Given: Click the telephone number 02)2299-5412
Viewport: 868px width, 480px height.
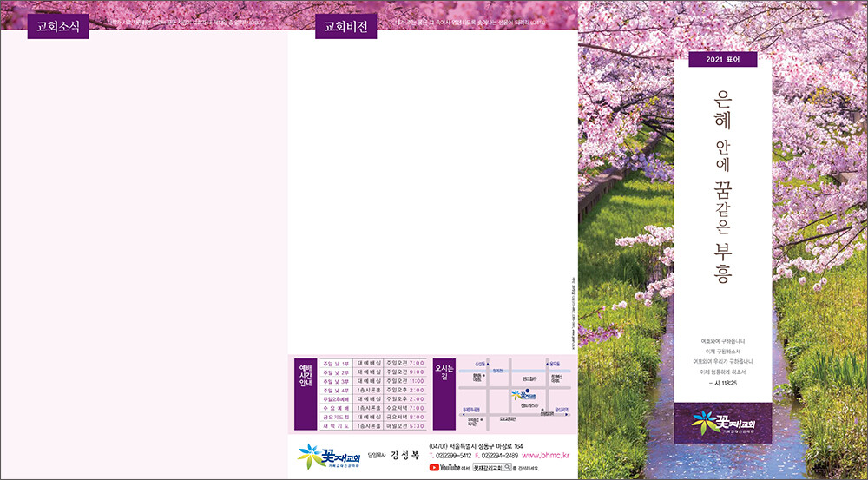Looking at the screenshot, I should (x=451, y=455).
